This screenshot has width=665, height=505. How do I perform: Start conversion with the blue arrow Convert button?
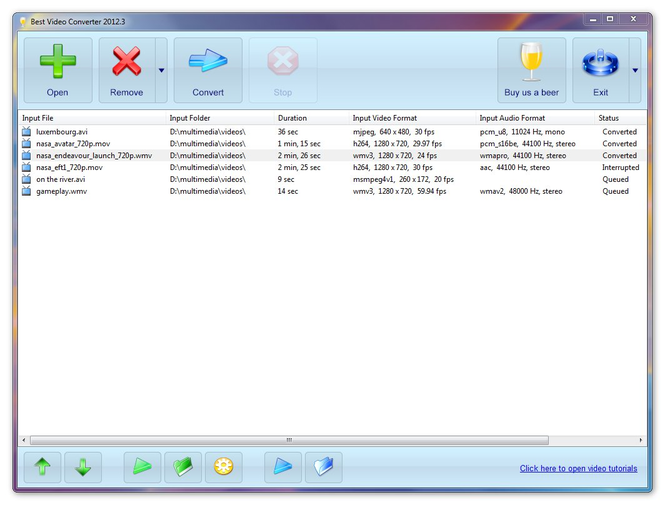coord(208,70)
